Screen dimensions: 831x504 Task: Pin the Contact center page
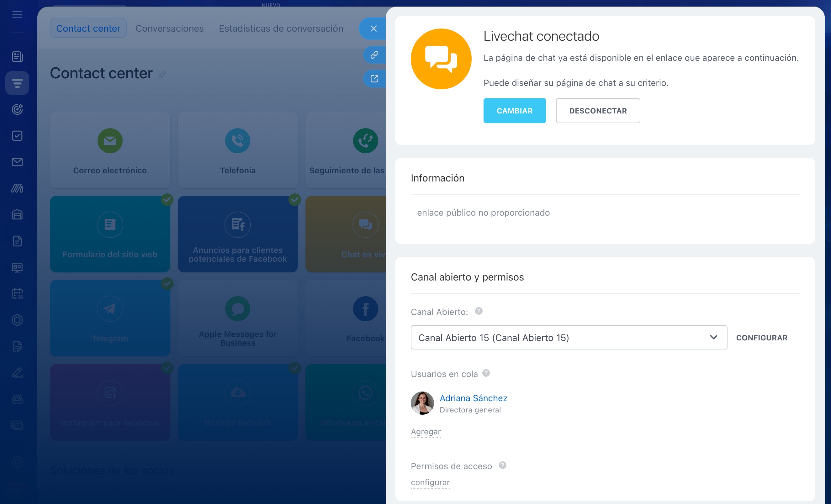162,74
